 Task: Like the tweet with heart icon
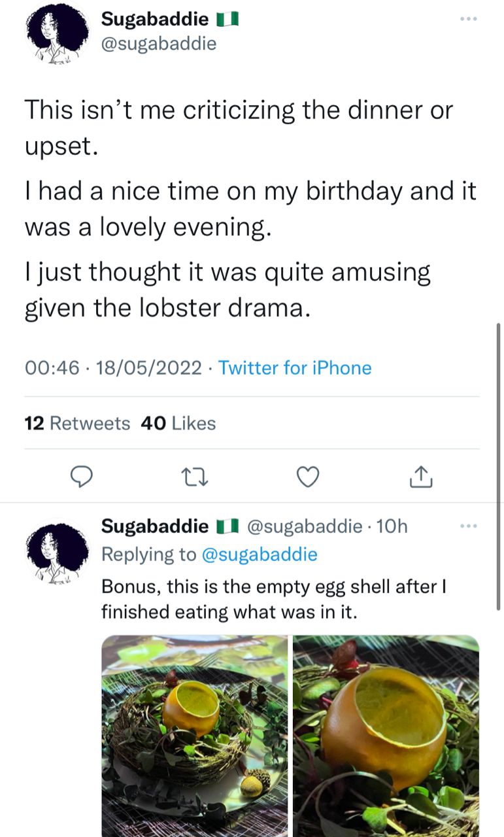tap(308, 479)
